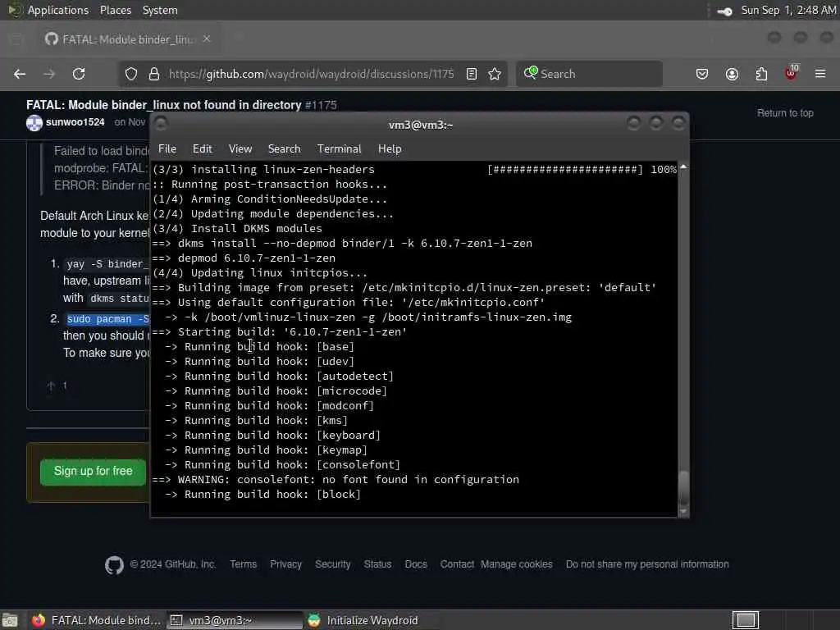Click the sunwoo1524 avatar image
This screenshot has height=630, width=840.
coord(34,123)
